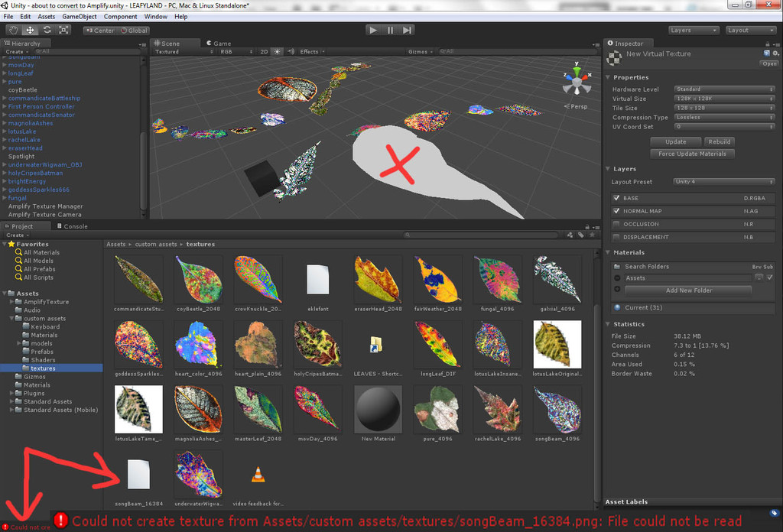Open the GameObject menu
The width and height of the screenshot is (783, 532).
[80, 17]
